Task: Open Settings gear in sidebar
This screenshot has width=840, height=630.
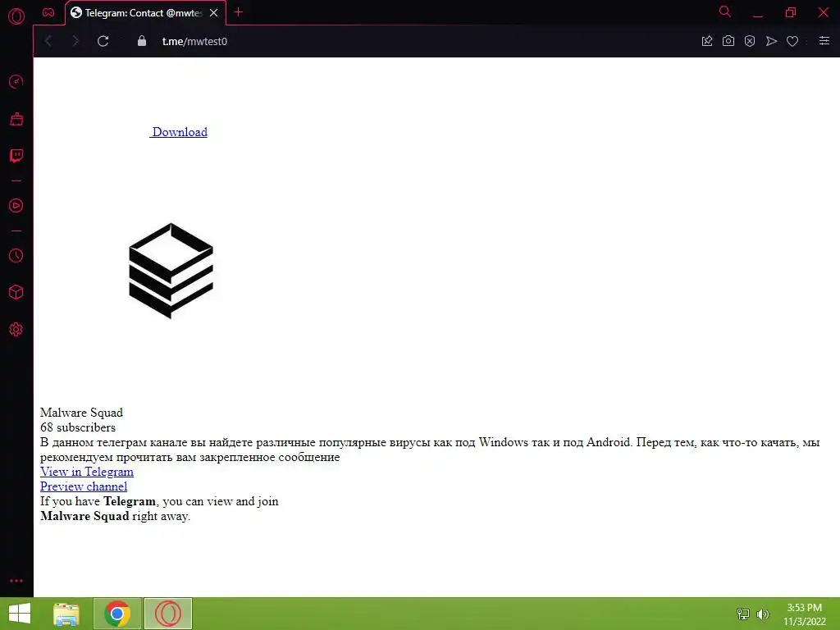Action: pos(16,330)
